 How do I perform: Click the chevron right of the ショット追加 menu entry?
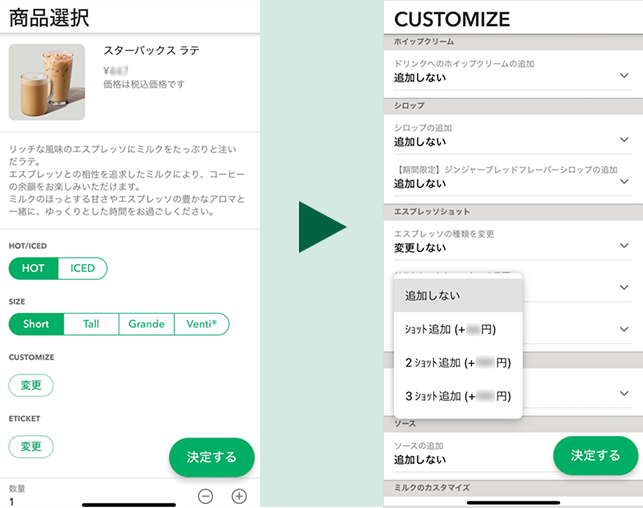click(x=624, y=329)
